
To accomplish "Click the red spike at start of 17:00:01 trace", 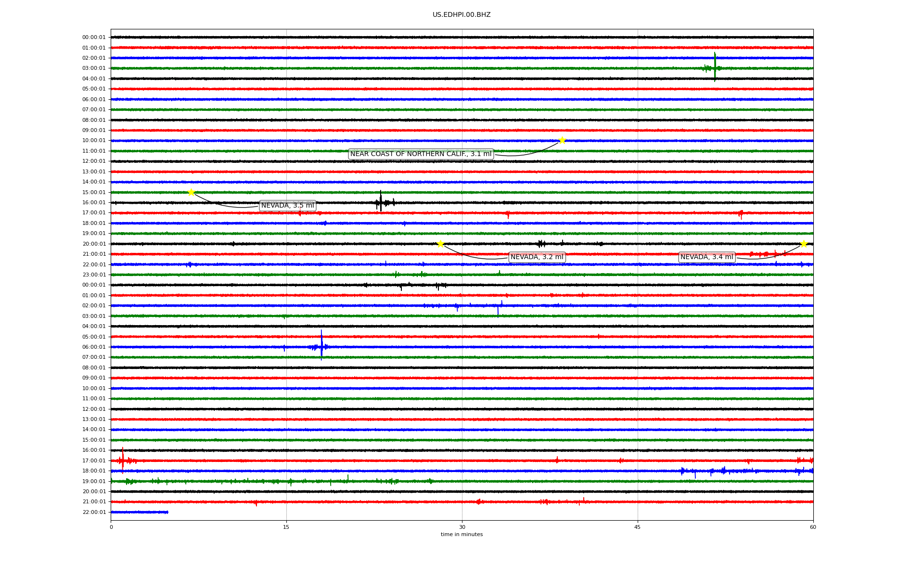I will [123, 460].
